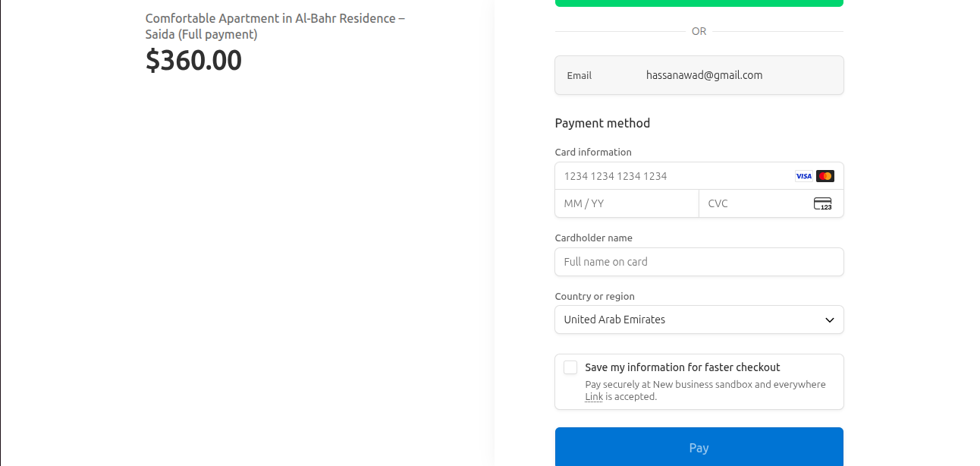Image resolution: width=980 pixels, height=466 pixels.
Task: Click the Mastercard logo icon
Action: pos(825,176)
